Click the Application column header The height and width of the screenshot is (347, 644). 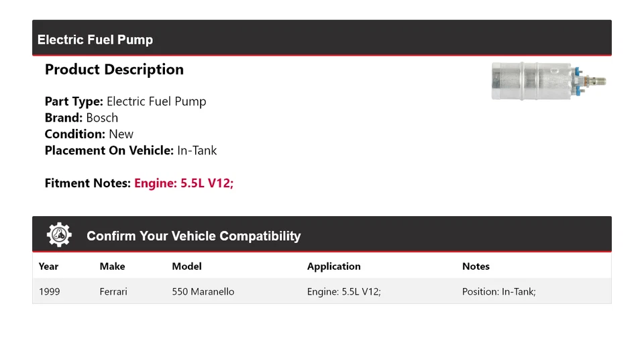pos(333,266)
